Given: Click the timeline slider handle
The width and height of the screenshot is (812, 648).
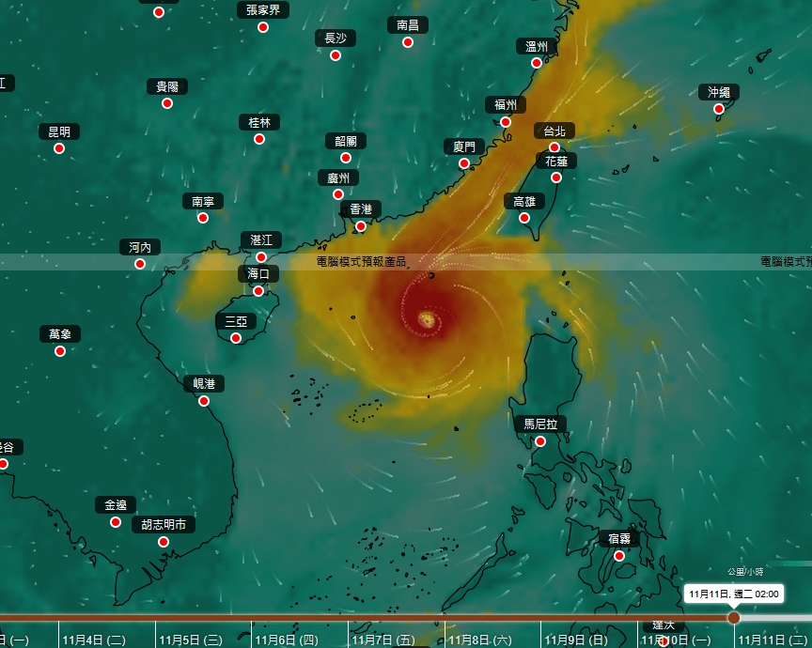Looking at the screenshot, I should pyautogui.click(x=734, y=617).
